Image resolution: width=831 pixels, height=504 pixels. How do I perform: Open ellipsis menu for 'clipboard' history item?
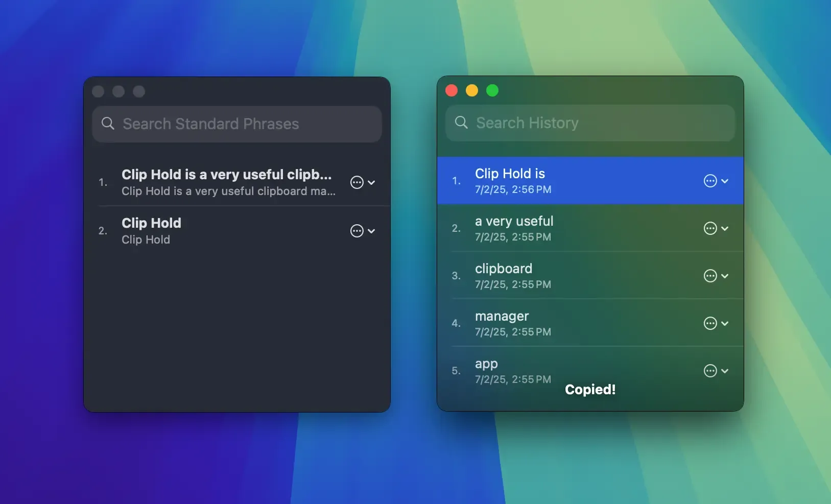coord(710,276)
